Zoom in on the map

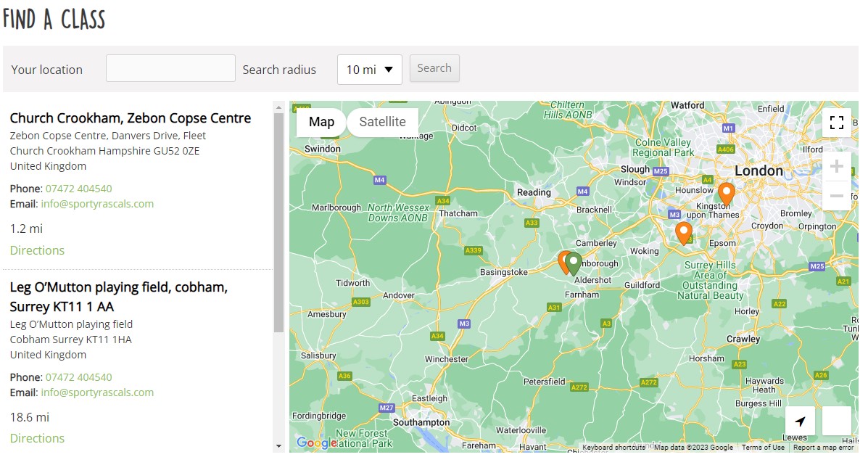point(836,167)
